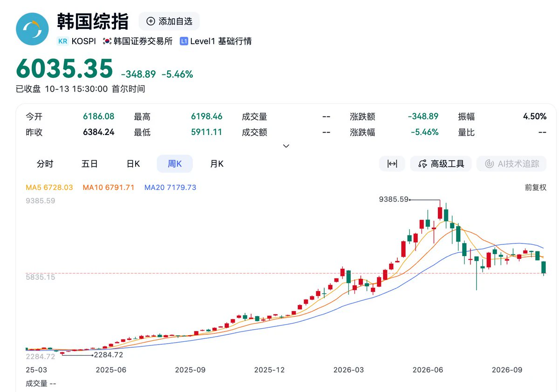Select the 周K chart tab

tap(175, 164)
